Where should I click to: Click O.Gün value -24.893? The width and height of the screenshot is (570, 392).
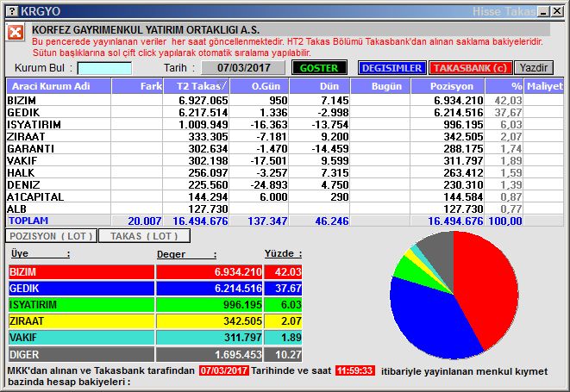[269, 184]
